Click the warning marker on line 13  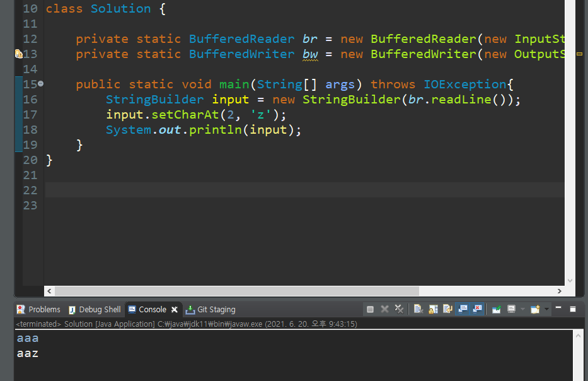click(x=18, y=54)
